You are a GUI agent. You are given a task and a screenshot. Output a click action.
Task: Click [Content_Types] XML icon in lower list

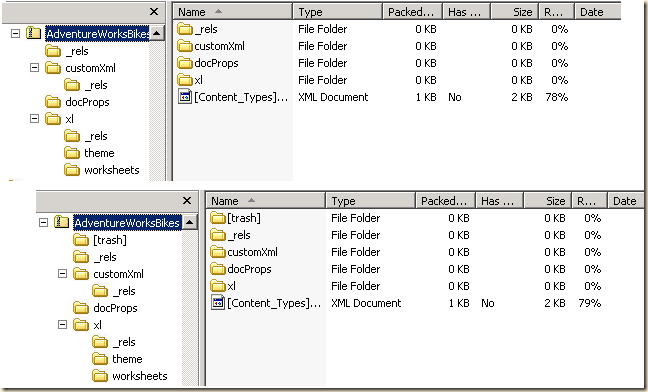click(x=218, y=302)
